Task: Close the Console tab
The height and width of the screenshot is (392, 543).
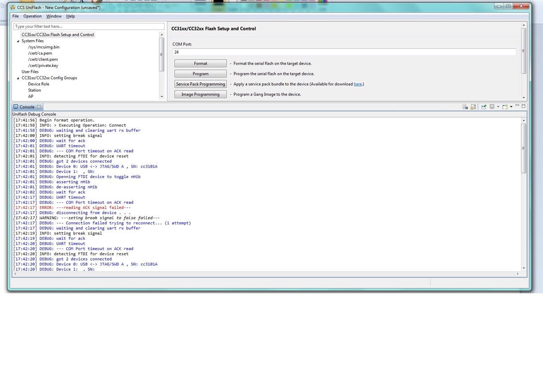Action: (x=39, y=107)
